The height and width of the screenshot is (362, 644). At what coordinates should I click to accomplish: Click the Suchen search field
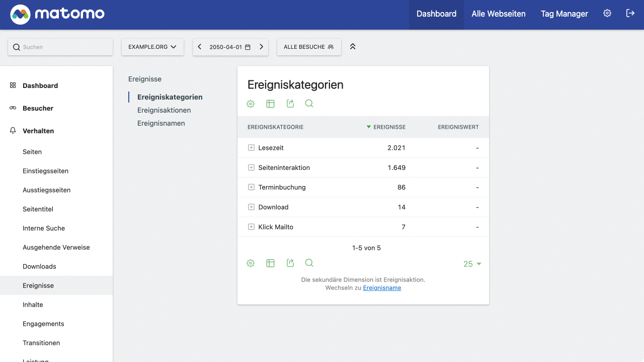pos(60,47)
